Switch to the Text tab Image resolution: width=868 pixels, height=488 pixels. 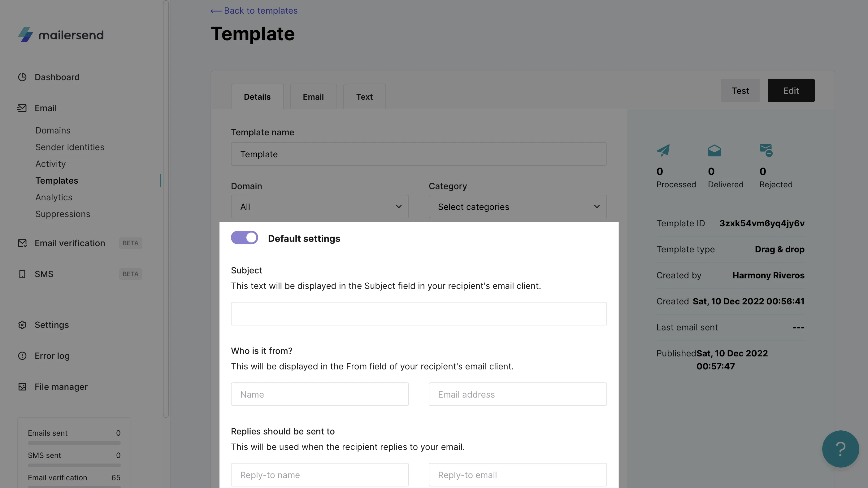point(364,97)
